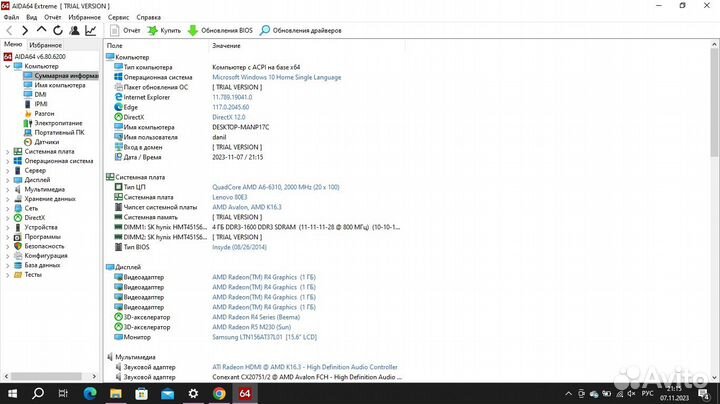Open the Файл menu
The height and width of the screenshot is (404, 720).
click(11, 17)
